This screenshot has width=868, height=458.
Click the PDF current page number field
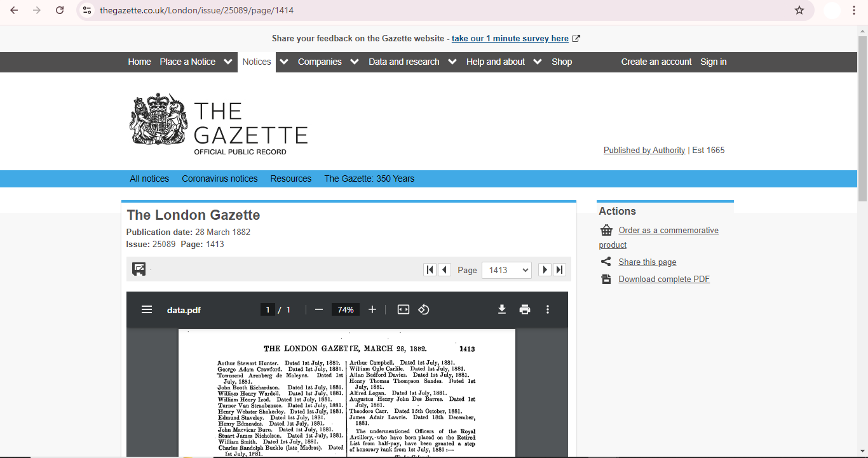point(268,309)
